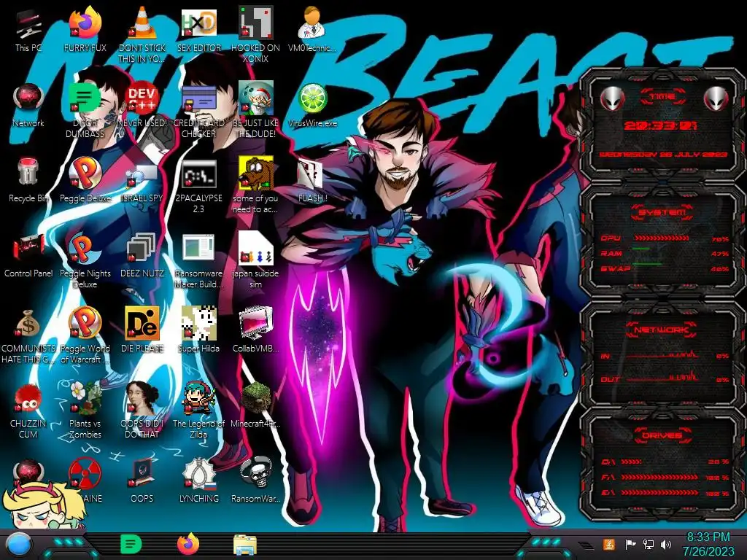
Task: Open the green chat app on the taskbar
Action: click(131, 545)
